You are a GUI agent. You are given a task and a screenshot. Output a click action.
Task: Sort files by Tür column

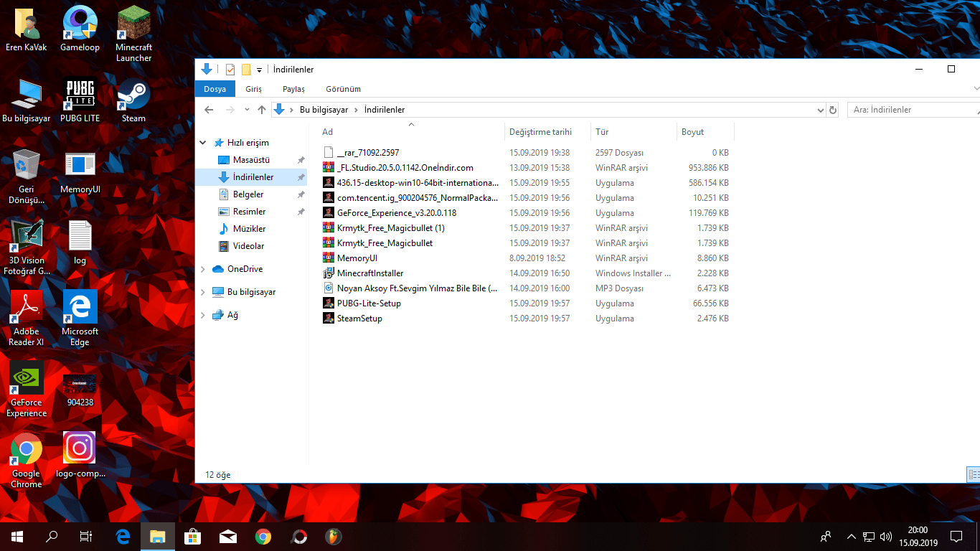click(x=633, y=132)
